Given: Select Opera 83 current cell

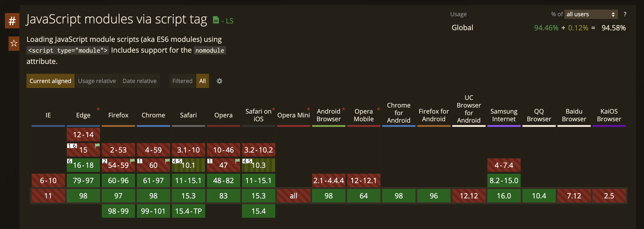Looking at the screenshot, I should (x=224, y=196).
